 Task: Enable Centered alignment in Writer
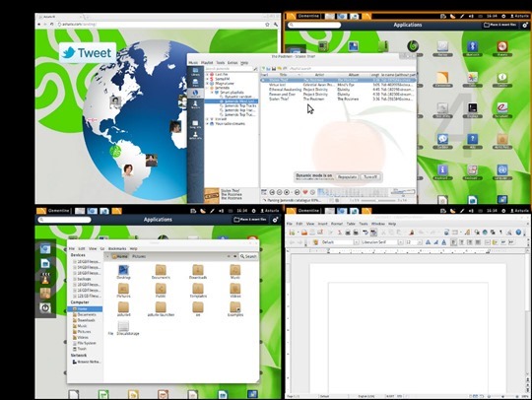[462, 242]
